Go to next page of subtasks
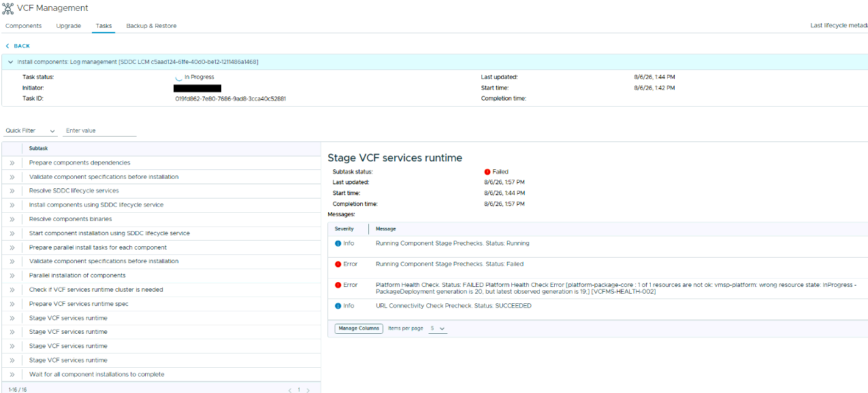 (308, 390)
